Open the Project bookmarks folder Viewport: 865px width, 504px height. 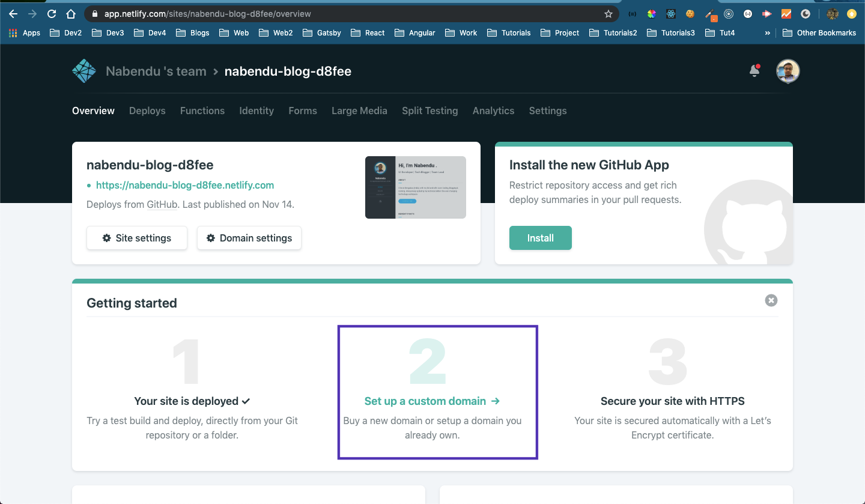(560, 33)
